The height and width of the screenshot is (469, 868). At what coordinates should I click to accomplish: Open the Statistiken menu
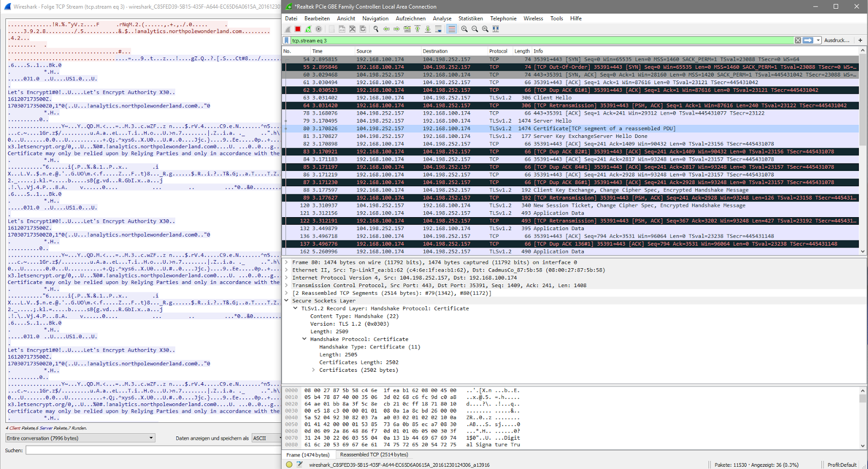(x=471, y=18)
